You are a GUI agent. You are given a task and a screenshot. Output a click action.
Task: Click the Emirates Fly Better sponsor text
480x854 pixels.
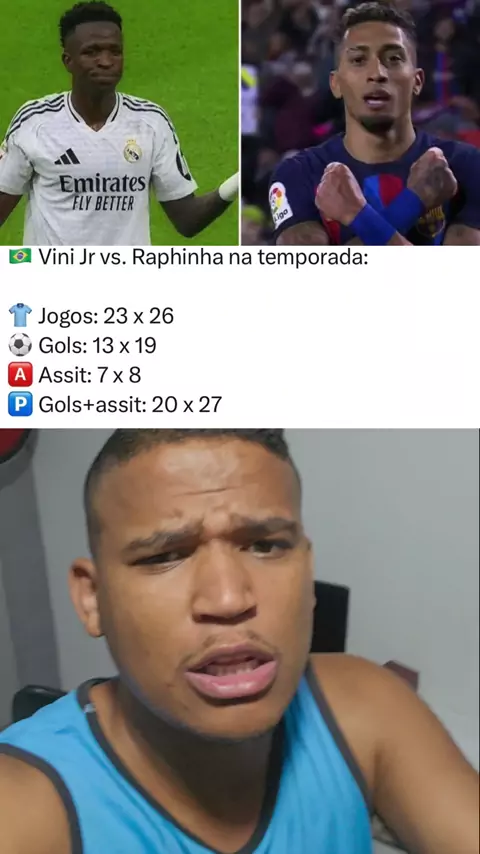click(x=102, y=192)
